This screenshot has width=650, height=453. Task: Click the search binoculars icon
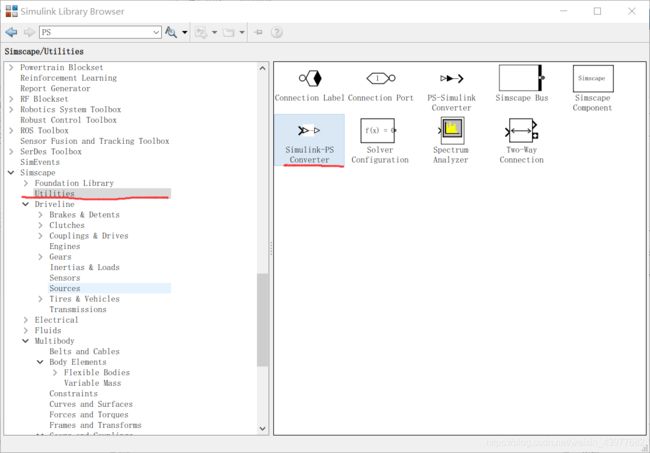click(171, 32)
